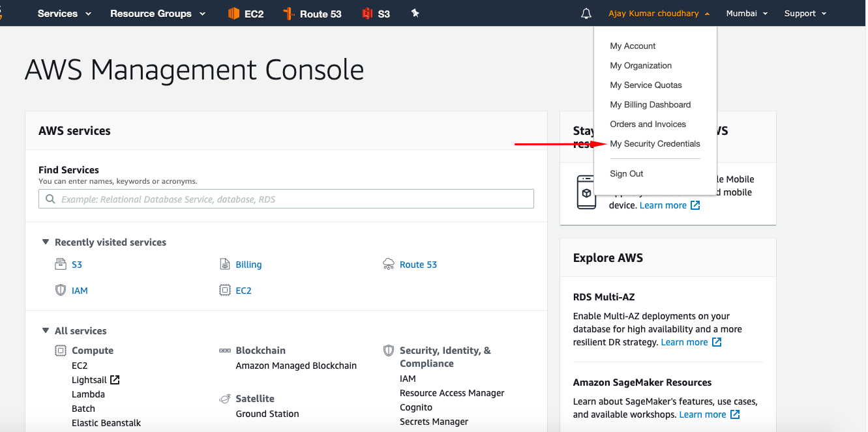Image resolution: width=868 pixels, height=432 pixels.
Task: Click Sign Out in account menu
Action: point(627,173)
